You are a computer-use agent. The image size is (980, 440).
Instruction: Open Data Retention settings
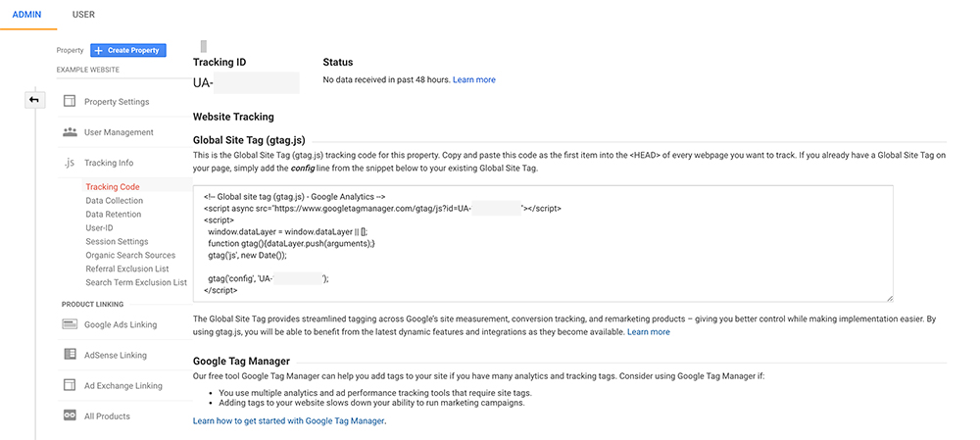pyautogui.click(x=113, y=215)
